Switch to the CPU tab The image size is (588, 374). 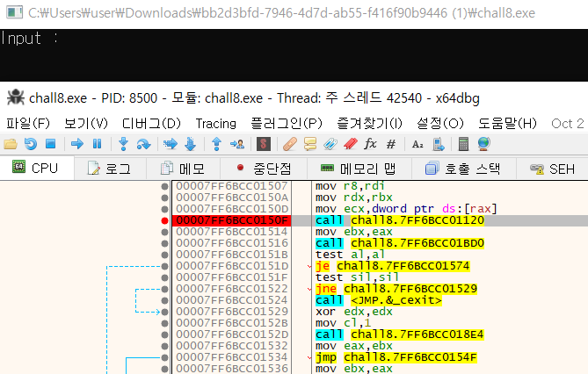[x=37, y=169]
